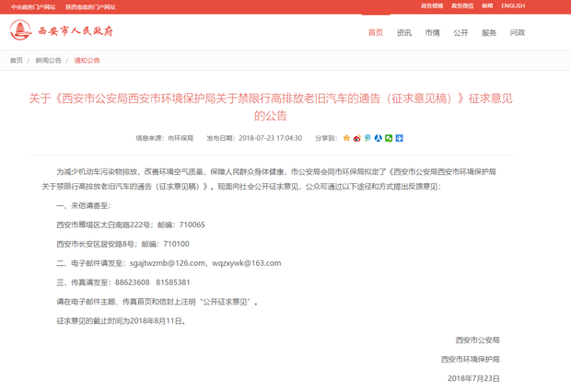Image resolution: width=571 pixels, height=392 pixels.
Task: Click 首页 in the breadcrumb trail
Action: [x=17, y=61]
